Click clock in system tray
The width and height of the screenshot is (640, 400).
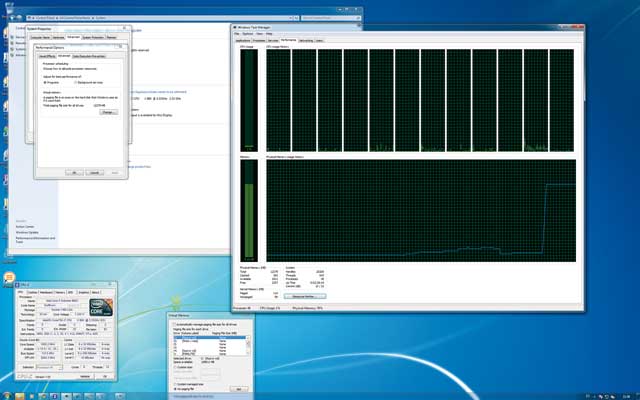pyautogui.click(x=626, y=396)
